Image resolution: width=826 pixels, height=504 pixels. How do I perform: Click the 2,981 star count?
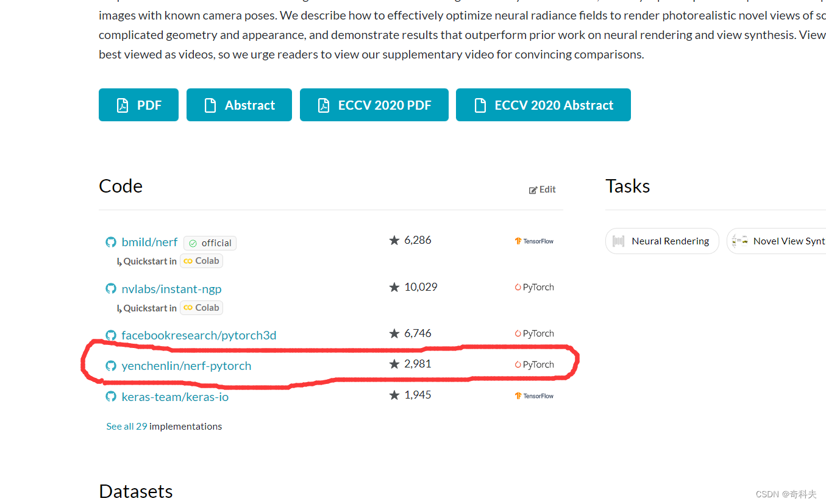pos(418,364)
